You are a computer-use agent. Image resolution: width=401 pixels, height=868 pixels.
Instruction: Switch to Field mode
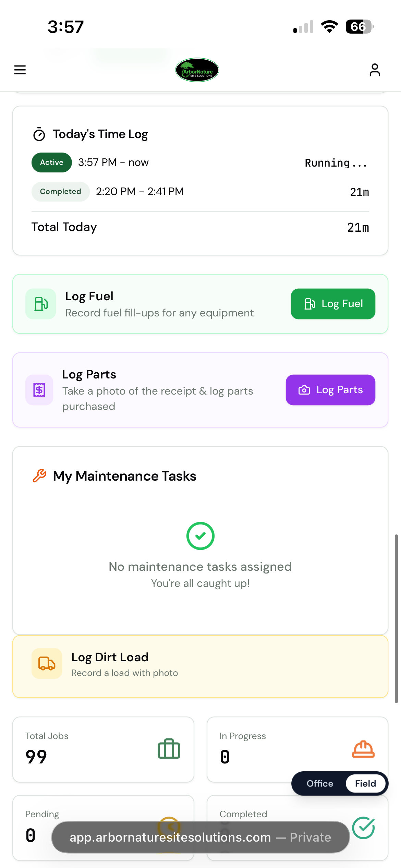click(x=365, y=783)
